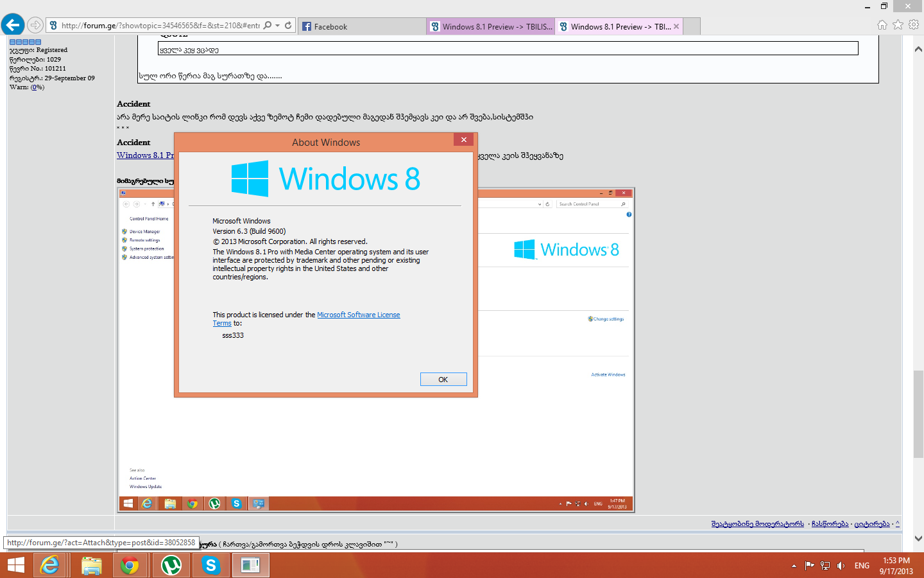Open uTorrent from the taskbar
This screenshot has height=578, width=924.
click(171, 565)
